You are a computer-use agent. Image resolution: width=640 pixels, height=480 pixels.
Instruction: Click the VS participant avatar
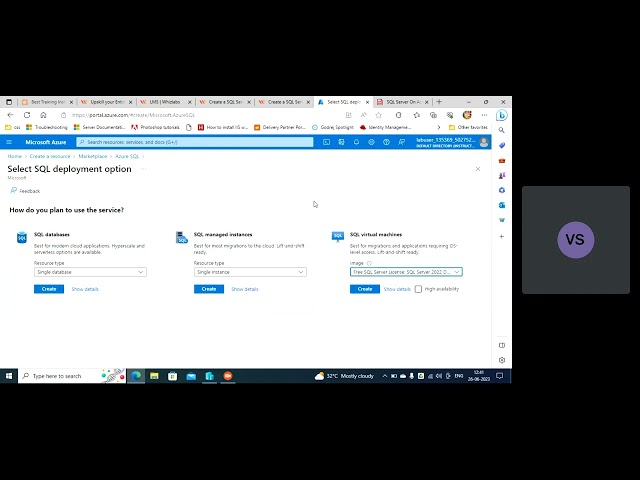[x=576, y=240]
